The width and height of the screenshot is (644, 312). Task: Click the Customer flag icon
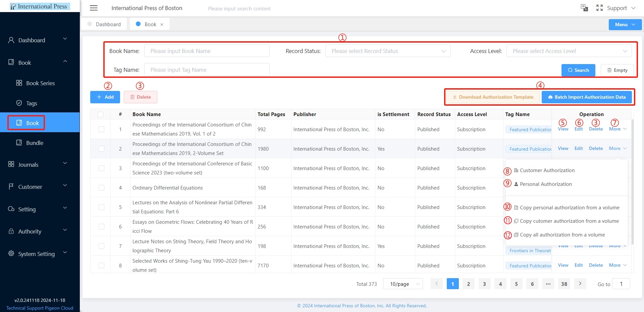11,187
